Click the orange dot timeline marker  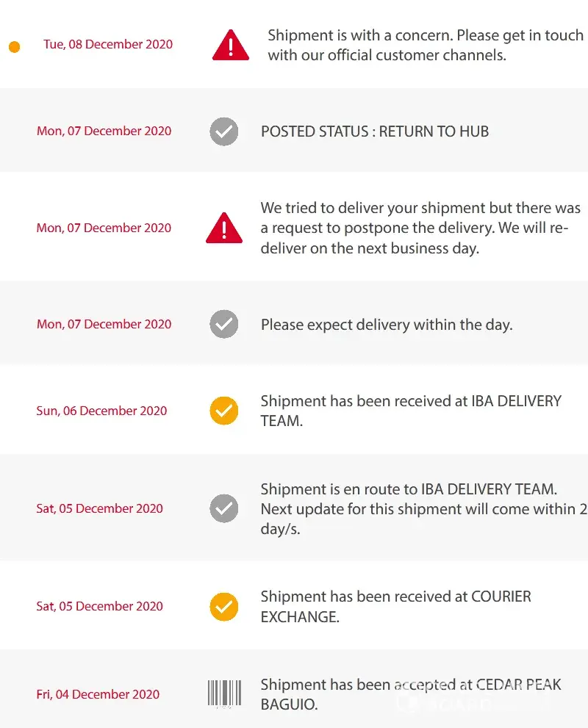(x=14, y=47)
